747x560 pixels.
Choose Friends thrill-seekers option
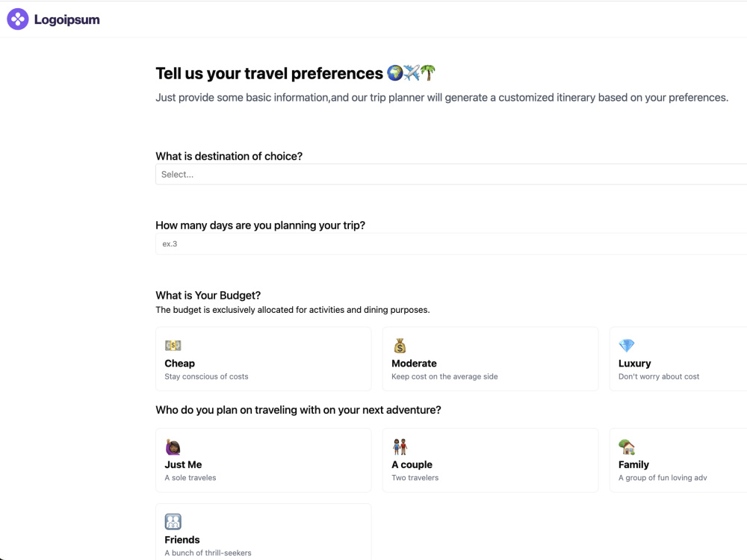pos(264,532)
